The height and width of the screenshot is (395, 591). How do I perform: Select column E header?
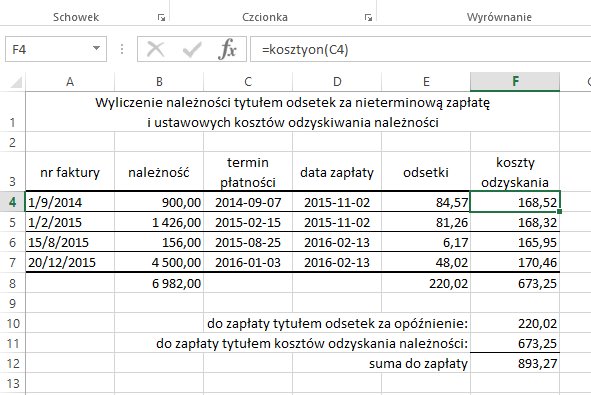tap(426, 82)
